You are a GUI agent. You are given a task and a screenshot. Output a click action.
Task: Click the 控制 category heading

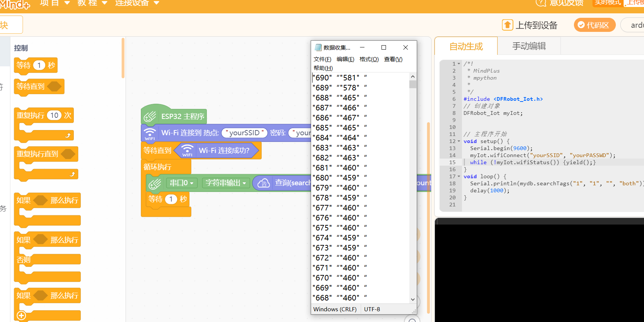(21, 48)
